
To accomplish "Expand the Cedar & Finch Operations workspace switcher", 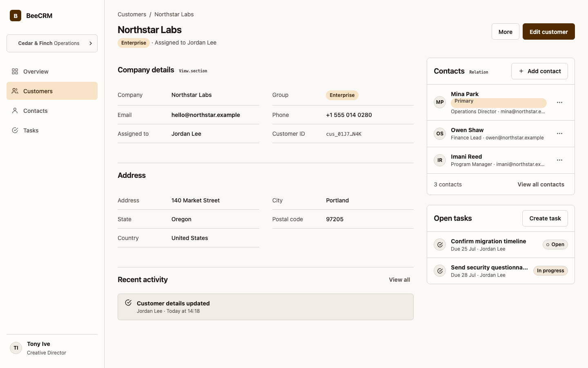I will coord(52,43).
